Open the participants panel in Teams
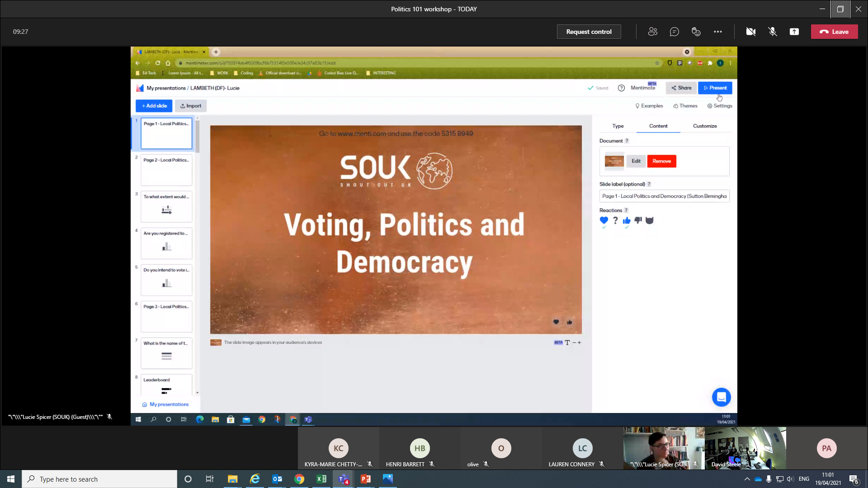 click(652, 32)
